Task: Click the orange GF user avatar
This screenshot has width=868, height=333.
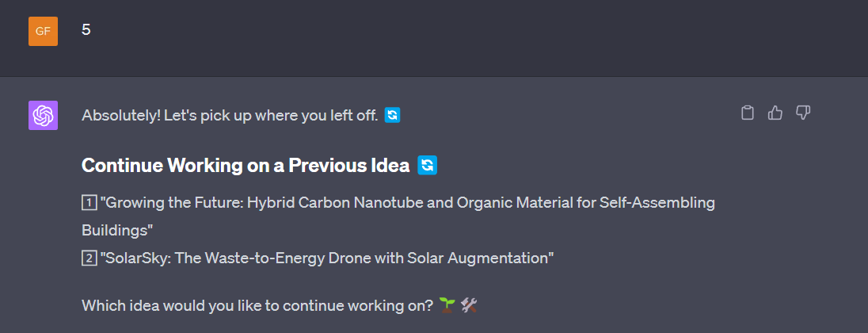Action: pyautogui.click(x=43, y=31)
